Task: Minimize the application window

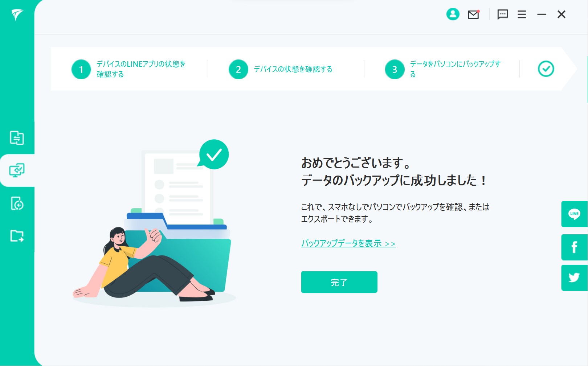Action: click(x=542, y=15)
